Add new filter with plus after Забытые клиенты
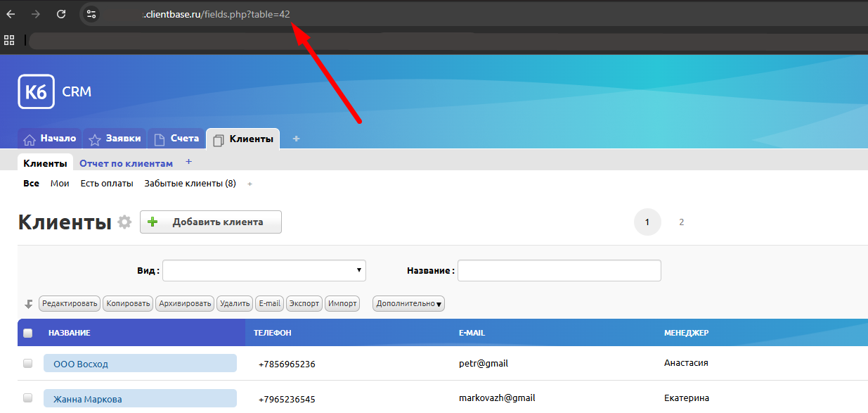The height and width of the screenshot is (413, 868). tap(250, 184)
